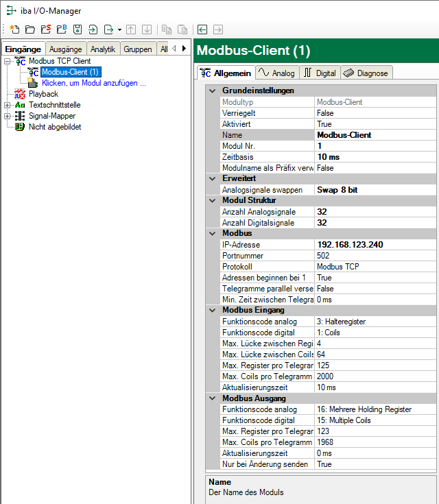The image size is (439, 504).
Task: Click the navigate back arrow icon
Action: point(202,29)
